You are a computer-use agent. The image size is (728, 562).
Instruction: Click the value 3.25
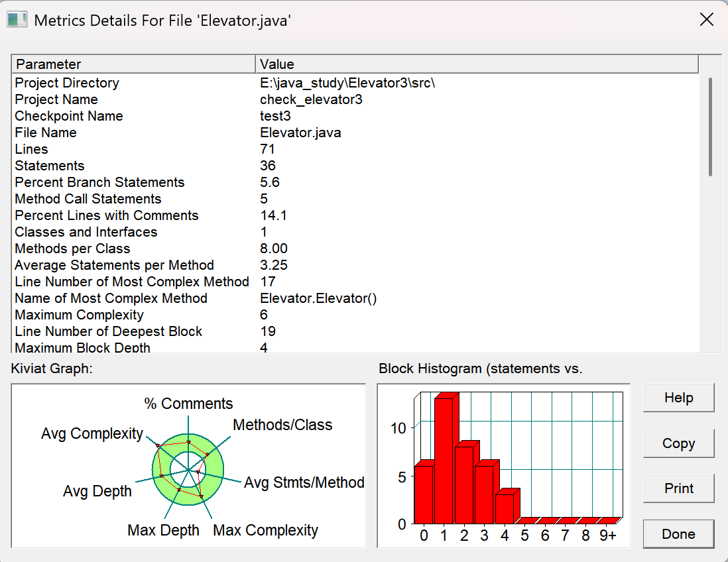pos(274,265)
